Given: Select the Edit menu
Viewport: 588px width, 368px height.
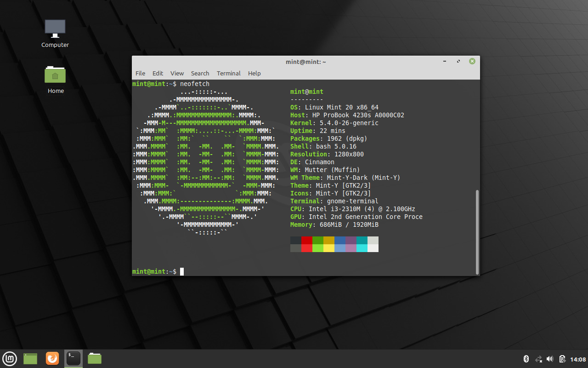Looking at the screenshot, I should click(158, 73).
